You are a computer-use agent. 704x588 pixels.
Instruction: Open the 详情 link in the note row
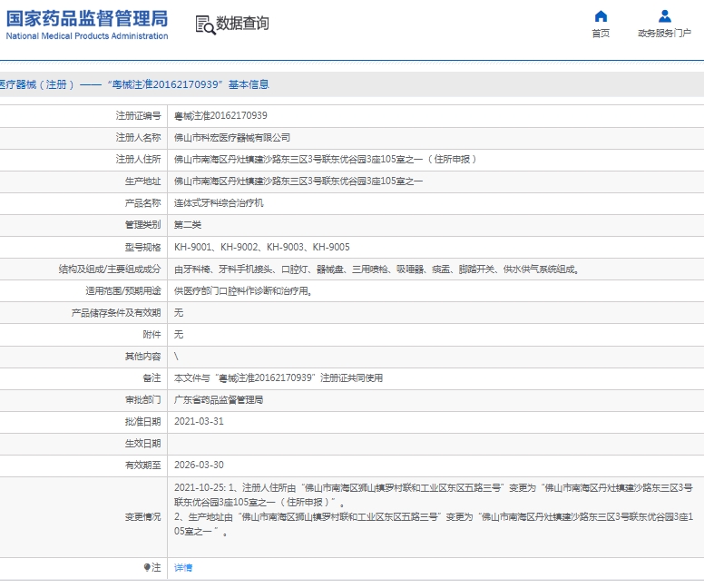pos(183,568)
